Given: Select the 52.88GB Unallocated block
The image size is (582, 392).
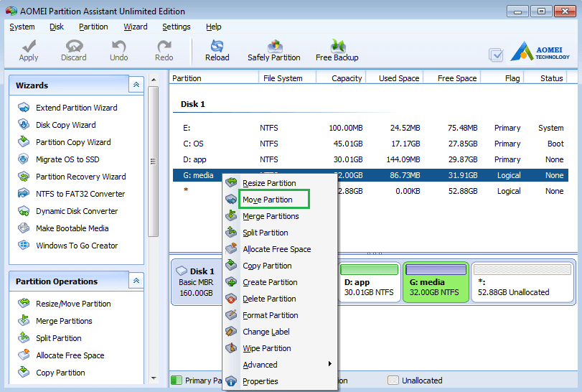Looking at the screenshot, I should tap(522, 282).
